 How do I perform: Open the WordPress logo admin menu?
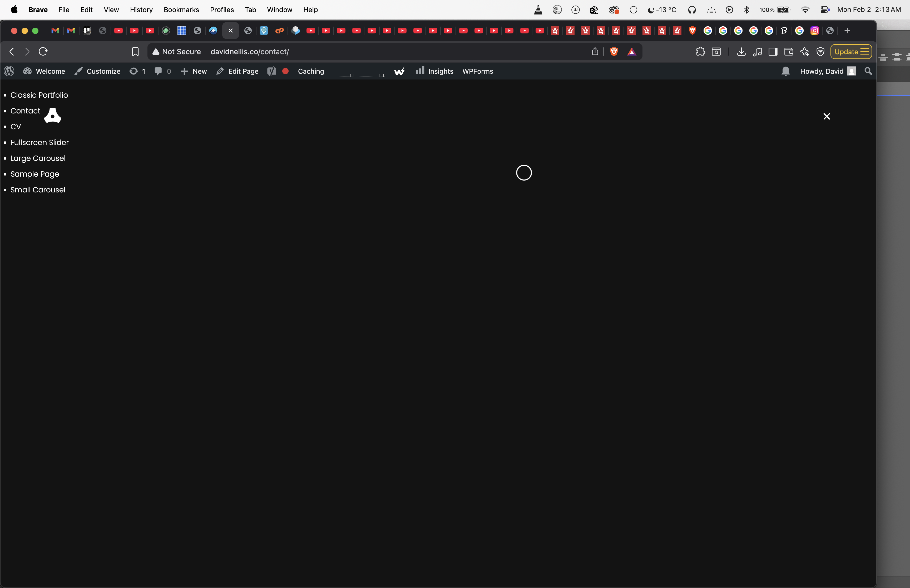coord(9,71)
